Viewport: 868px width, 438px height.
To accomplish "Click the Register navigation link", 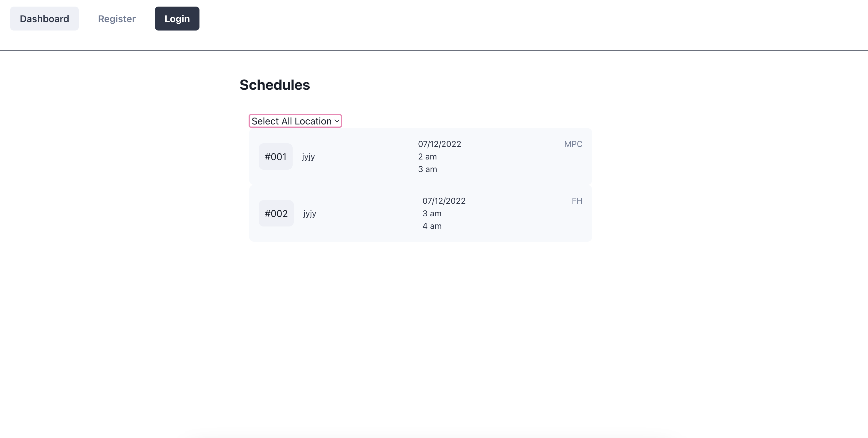I will (x=117, y=19).
